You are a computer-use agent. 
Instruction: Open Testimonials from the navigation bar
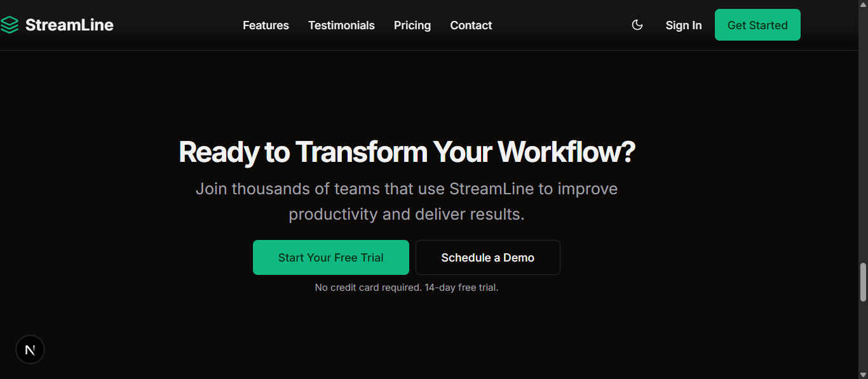[x=341, y=25]
